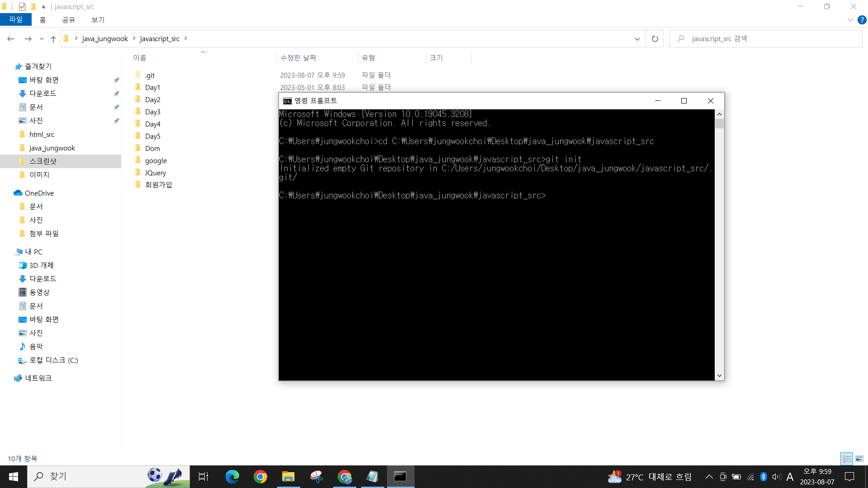Open the 보기 ribbon tab

coord(98,20)
